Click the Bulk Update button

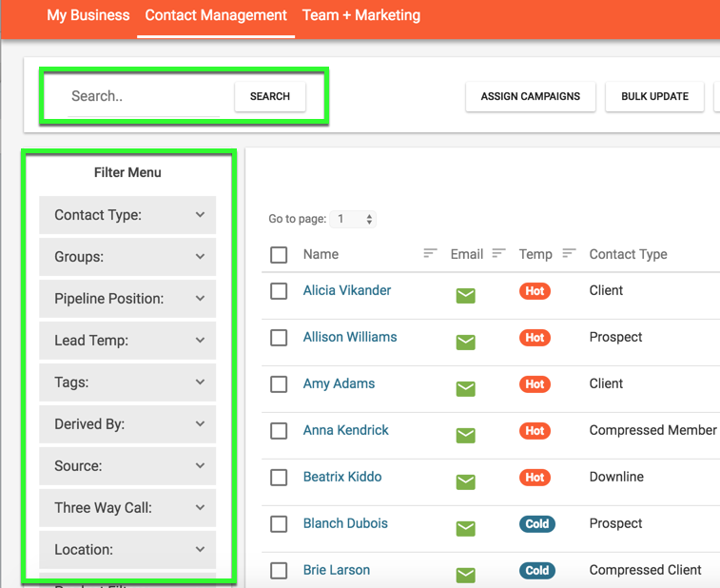654,97
